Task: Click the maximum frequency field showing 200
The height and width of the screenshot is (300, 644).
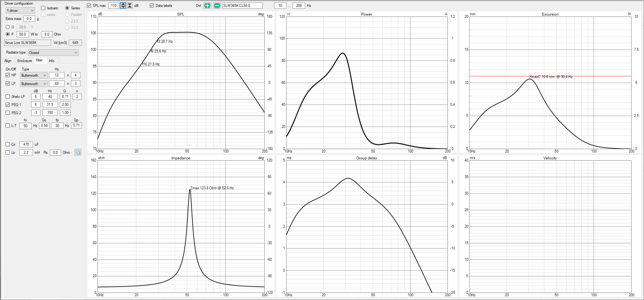Action: [299, 6]
